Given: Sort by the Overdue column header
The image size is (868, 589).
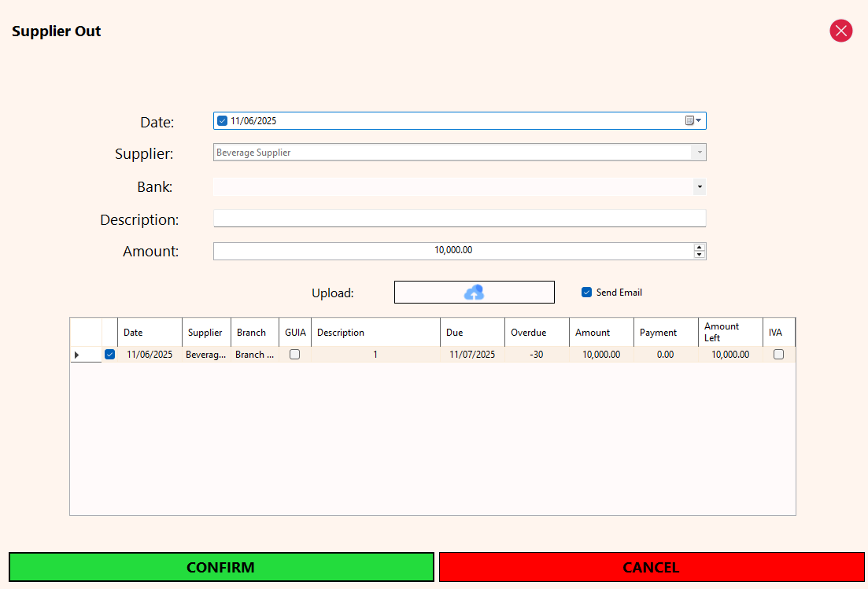Looking at the screenshot, I should 537,333.
